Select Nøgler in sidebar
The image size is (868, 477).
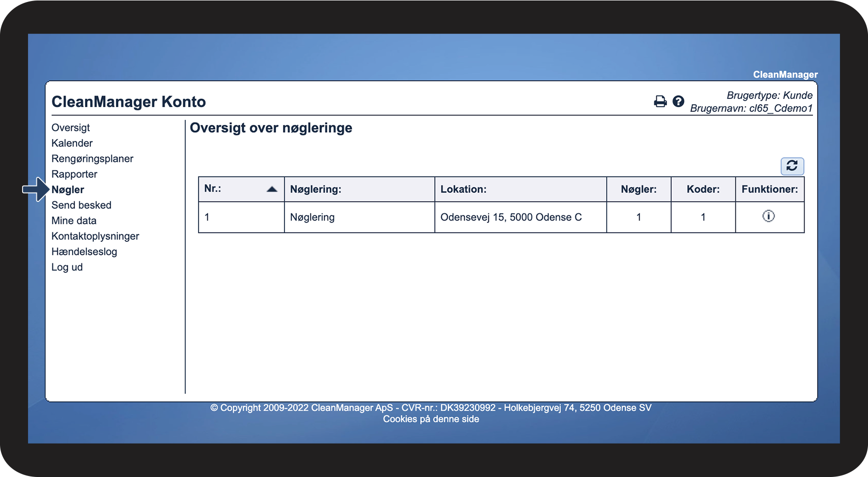(x=68, y=190)
